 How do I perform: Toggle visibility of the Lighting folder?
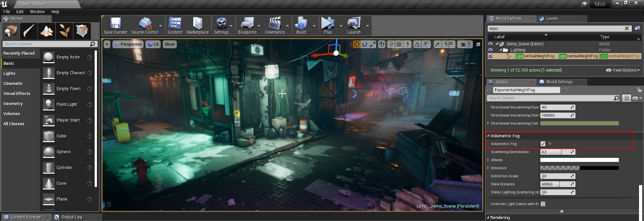click(490, 50)
